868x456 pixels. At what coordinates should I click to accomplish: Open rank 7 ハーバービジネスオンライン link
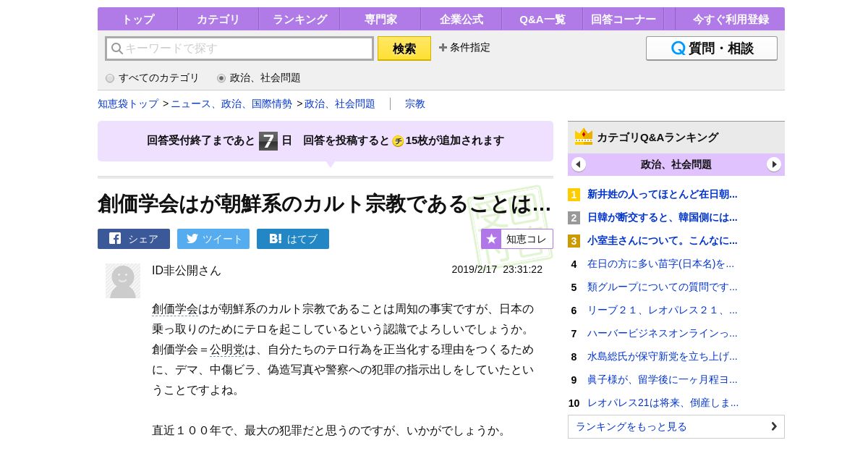[663, 333]
